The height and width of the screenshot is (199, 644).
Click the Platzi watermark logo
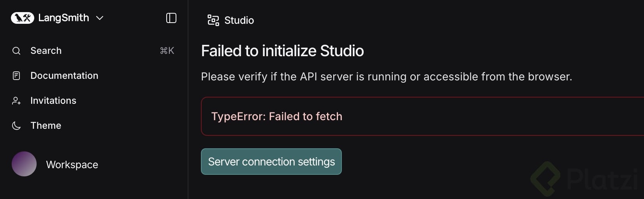[x=584, y=179]
